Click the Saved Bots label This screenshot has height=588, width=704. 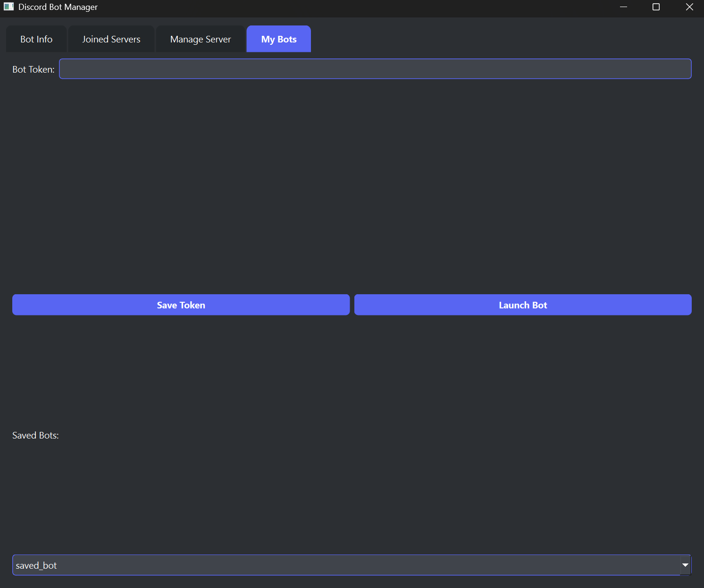[35, 435]
